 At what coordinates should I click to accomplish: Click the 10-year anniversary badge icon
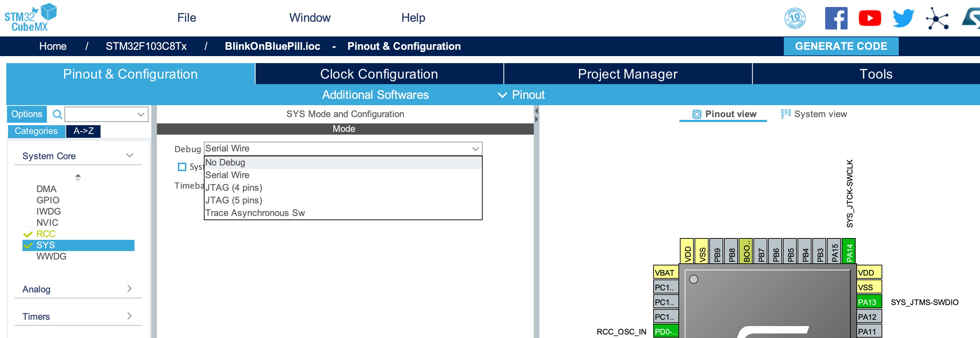point(795,18)
